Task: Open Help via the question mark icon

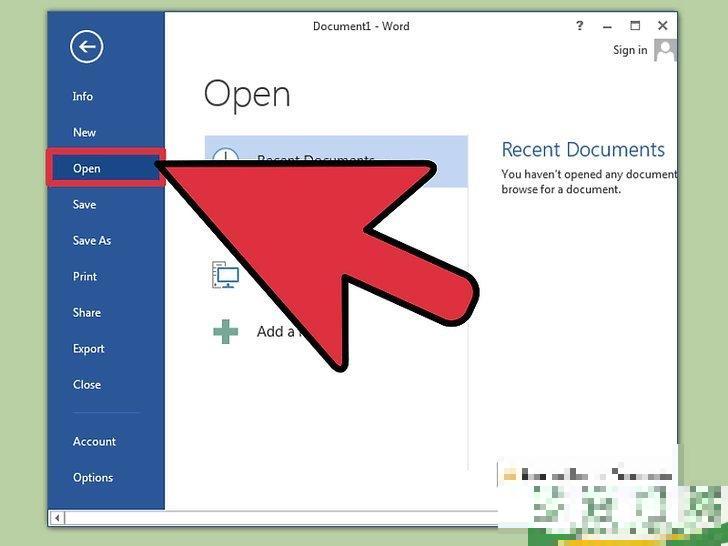Action: (x=580, y=26)
